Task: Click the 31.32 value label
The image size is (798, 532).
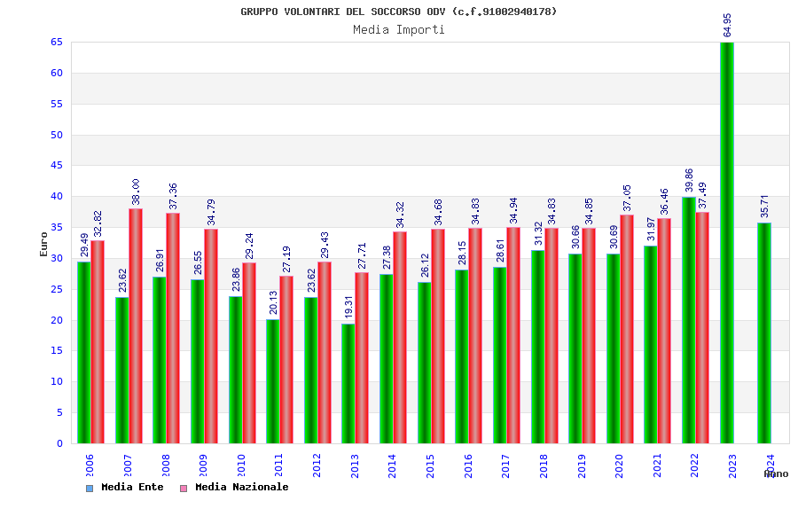Action: point(538,233)
